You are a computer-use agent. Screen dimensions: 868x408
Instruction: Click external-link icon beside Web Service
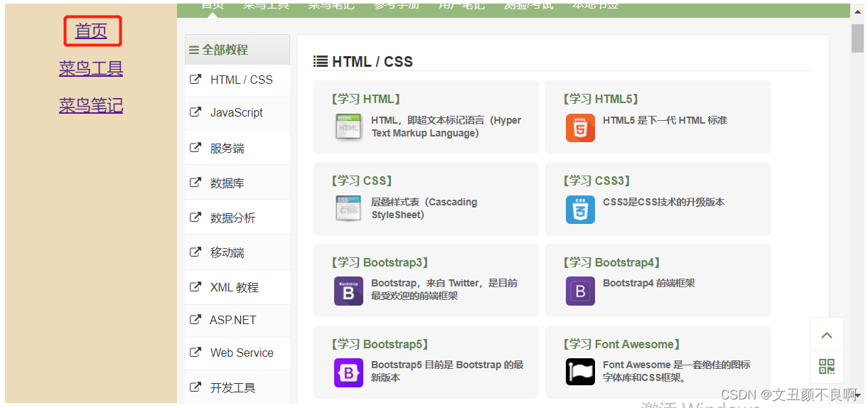click(x=195, y=353)
